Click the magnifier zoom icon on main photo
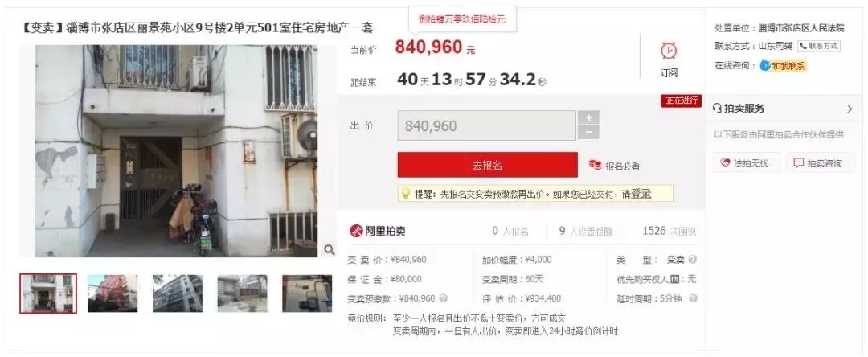 click(x=329, y=250)
